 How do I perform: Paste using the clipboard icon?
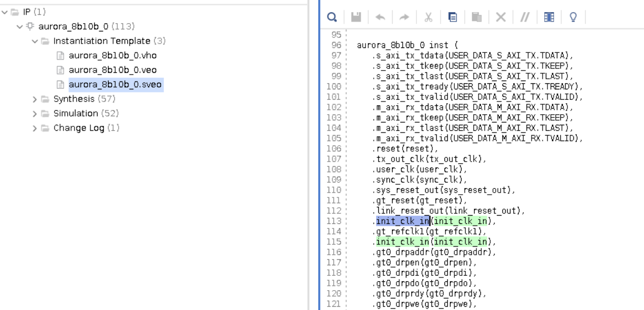476,17
